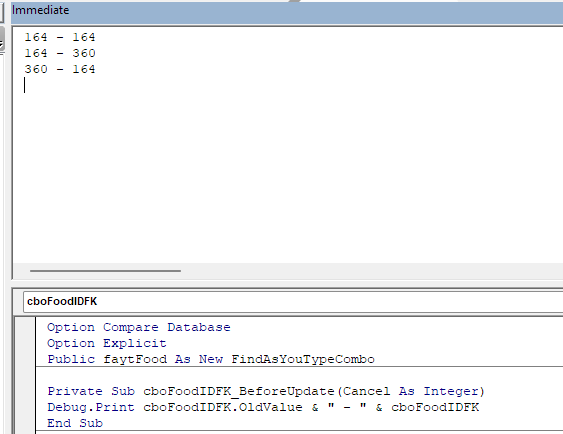563x434 pixels.
Task: Click the Debug.Print code line
Action: [263, 407]
